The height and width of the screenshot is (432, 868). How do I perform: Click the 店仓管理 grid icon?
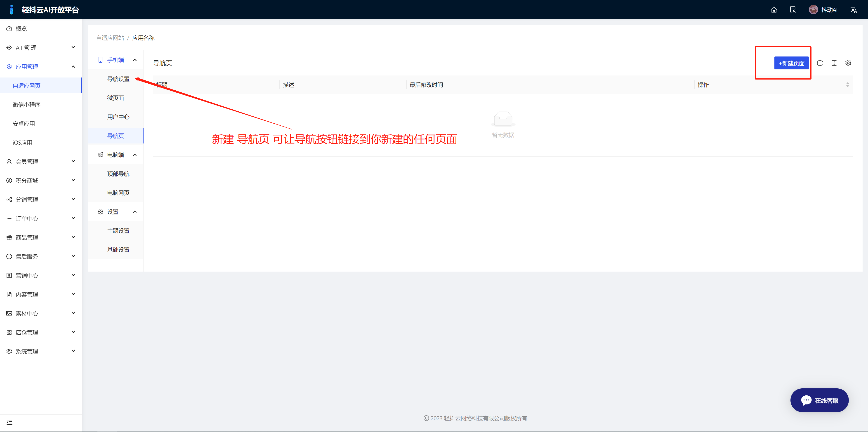tap(9, 332)
